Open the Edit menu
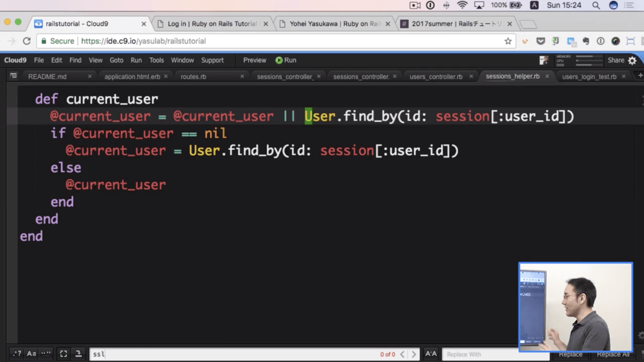This screenshot has width=644, height=362. (x=57, y=60)
